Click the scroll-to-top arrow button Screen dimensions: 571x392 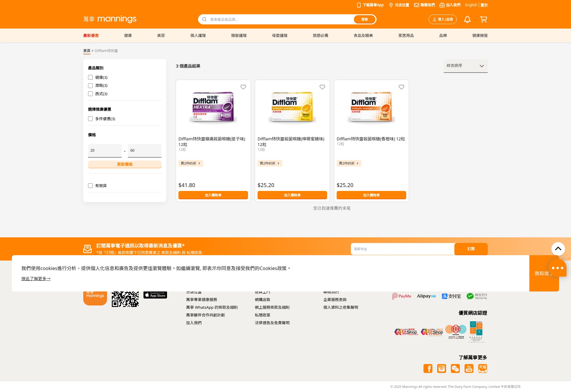[558, 249]
